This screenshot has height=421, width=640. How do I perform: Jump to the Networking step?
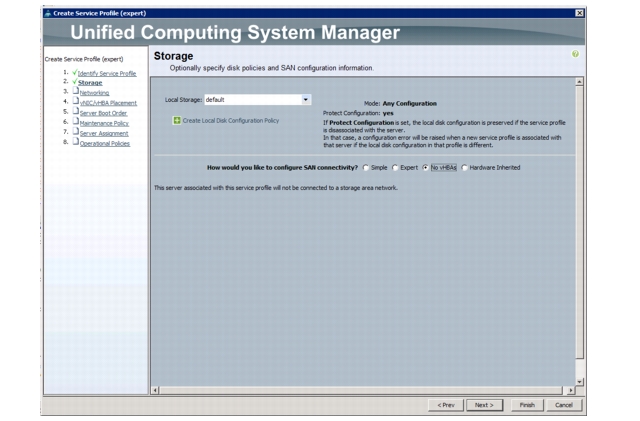(94, 93)
